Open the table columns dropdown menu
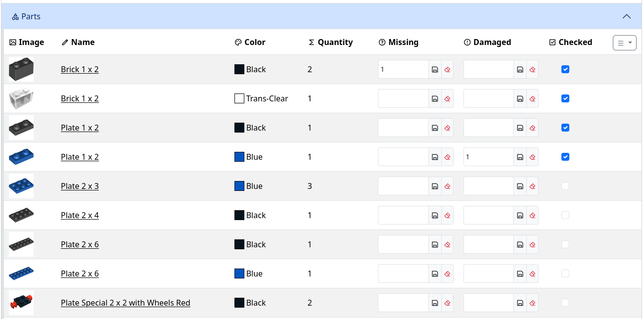This screenshot has width=644, height=319. point(624,43)
